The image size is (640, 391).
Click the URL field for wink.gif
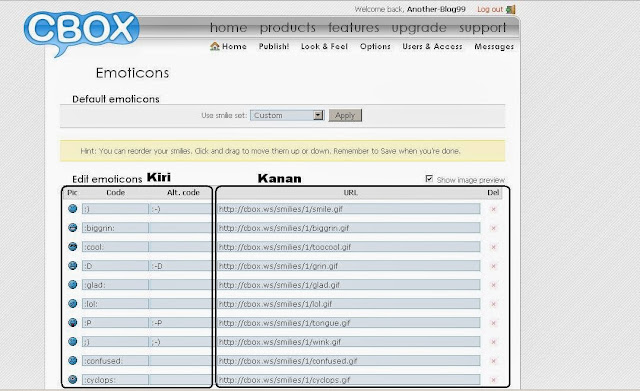[x=349, y=342]
